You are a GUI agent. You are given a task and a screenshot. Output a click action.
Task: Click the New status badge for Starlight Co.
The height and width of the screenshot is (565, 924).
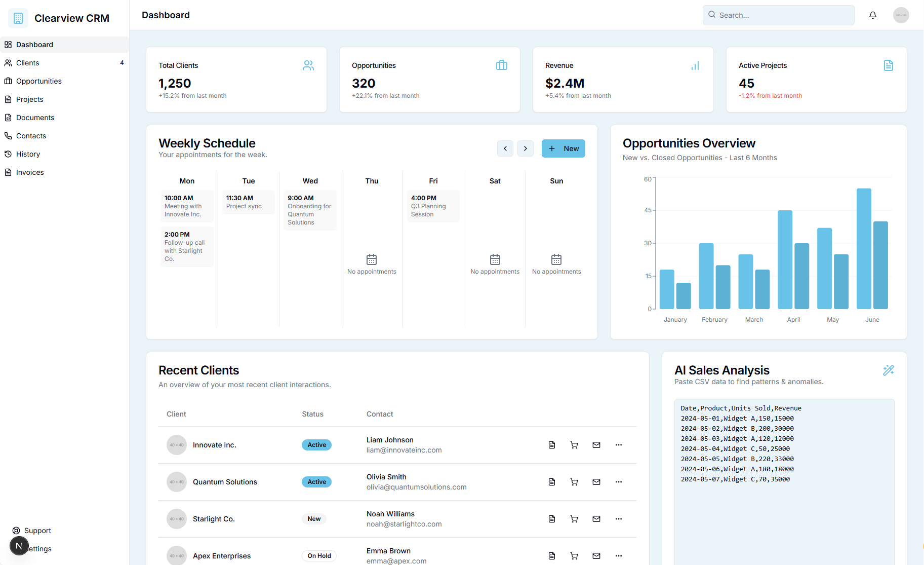(314, 518)
